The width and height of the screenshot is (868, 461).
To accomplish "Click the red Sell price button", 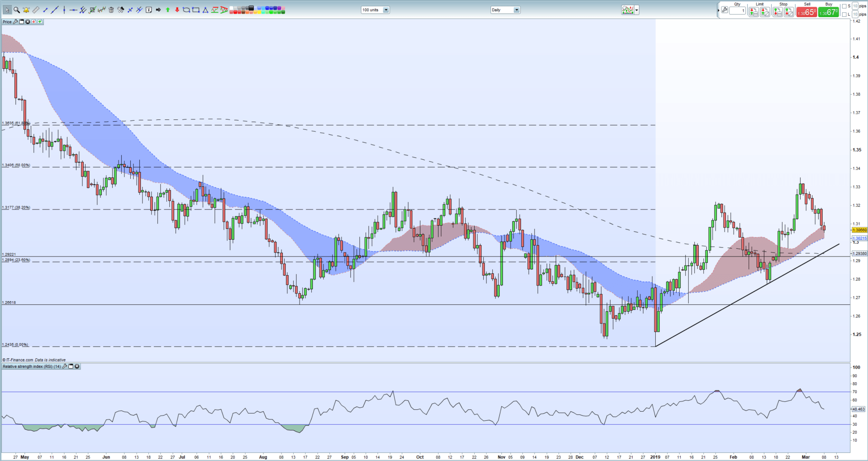I will pyautogui.click(x=806, y=12).
